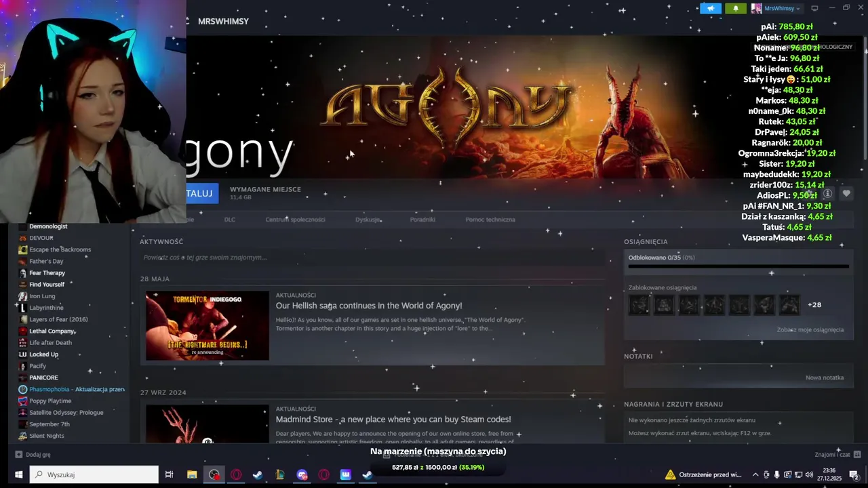Open the Poradniki tab
Screen dimensions: 868x488
coord(422,220)
